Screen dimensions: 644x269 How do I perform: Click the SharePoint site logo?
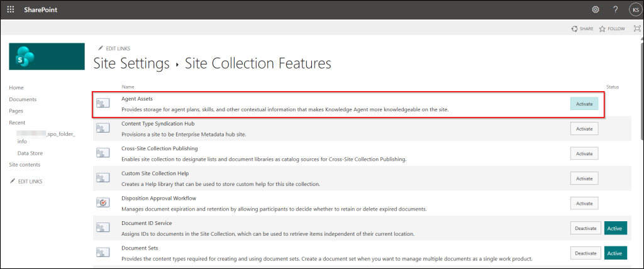point(47,57)
